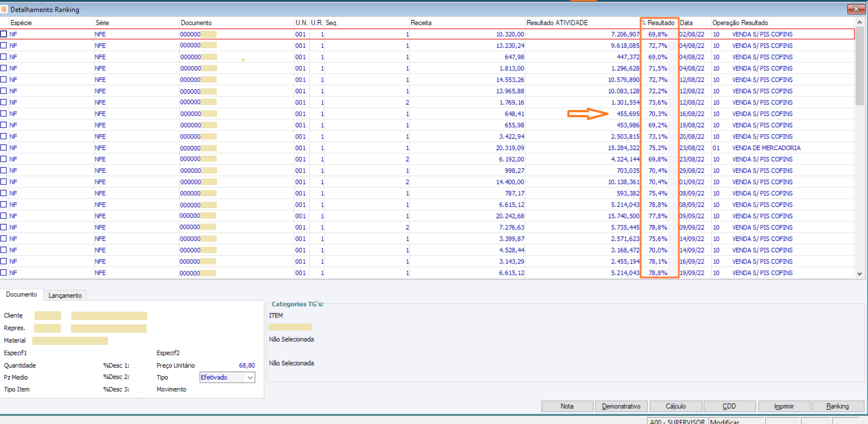Click the date cell 29/08/22
This screenshot has height=424, width=868.
pos(692,170)
